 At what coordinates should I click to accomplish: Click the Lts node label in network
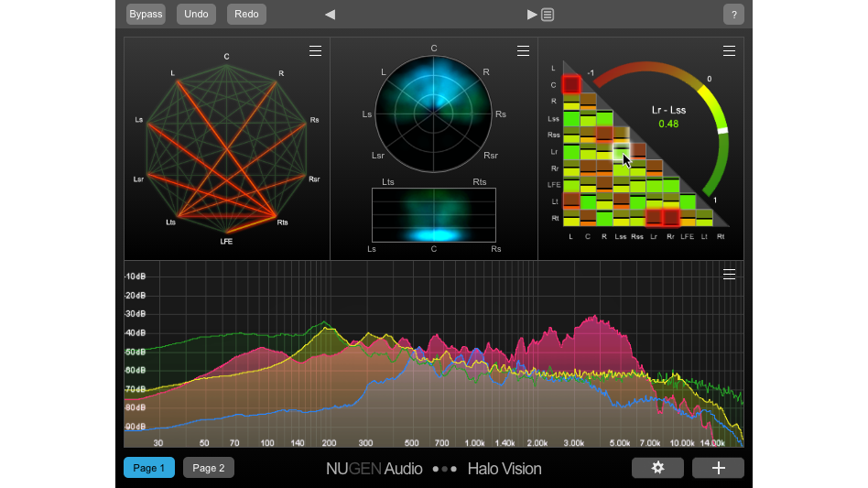[170, 222]
